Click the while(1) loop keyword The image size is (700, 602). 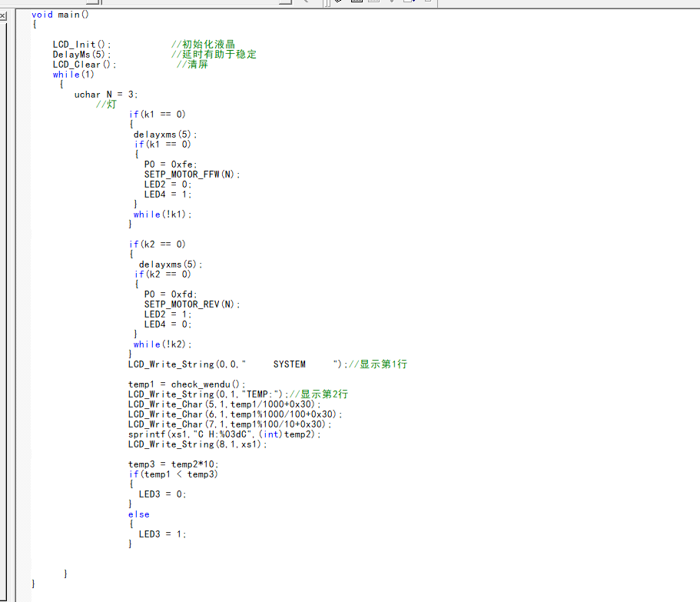click(x=74, y=75)
